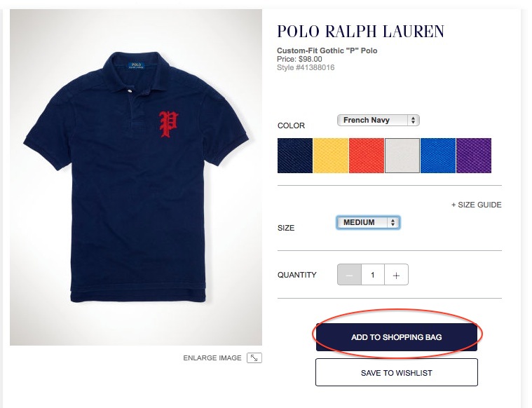Click the Custom-Fit Gothic "P" Polo product name

pos(327,50)
